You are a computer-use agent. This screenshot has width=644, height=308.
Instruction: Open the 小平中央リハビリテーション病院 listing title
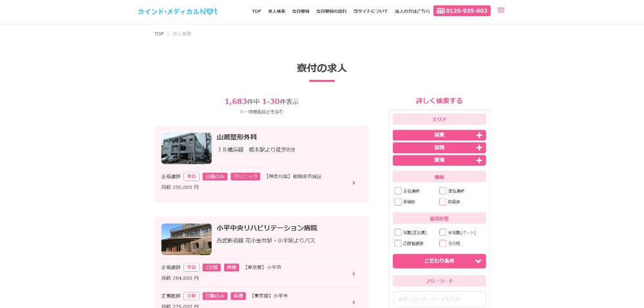click(x=267, y=228)
